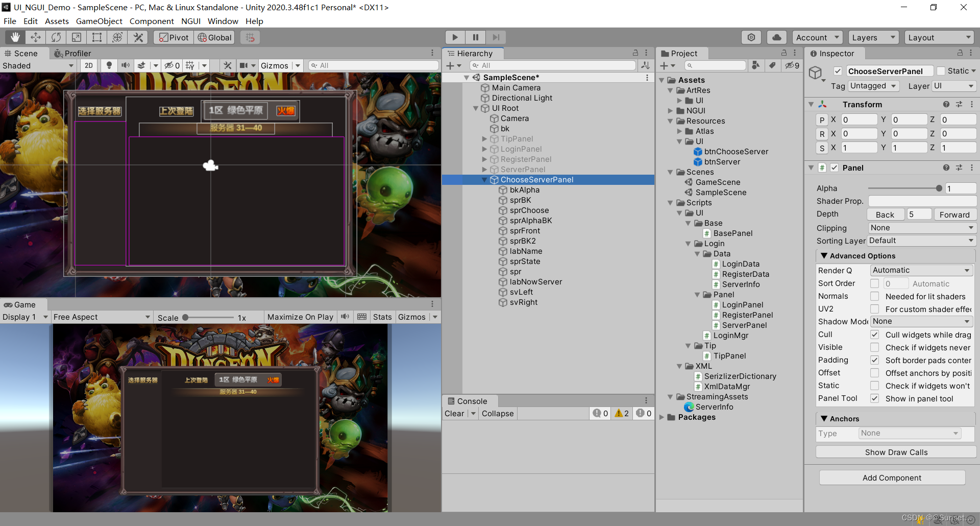Click Project search by type icon
980x526 pixels.
756,65
